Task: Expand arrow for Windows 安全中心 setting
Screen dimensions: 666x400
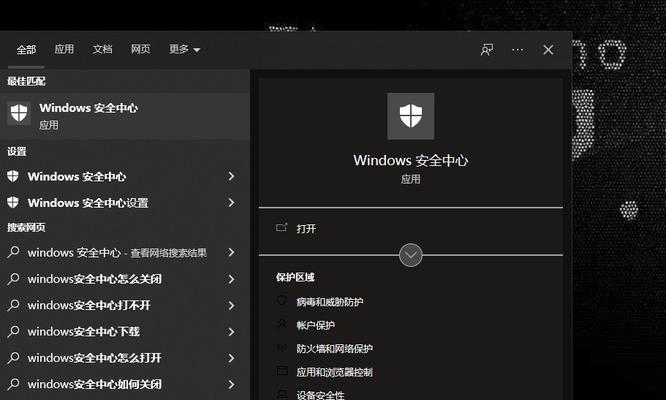Action: [231, 176]
